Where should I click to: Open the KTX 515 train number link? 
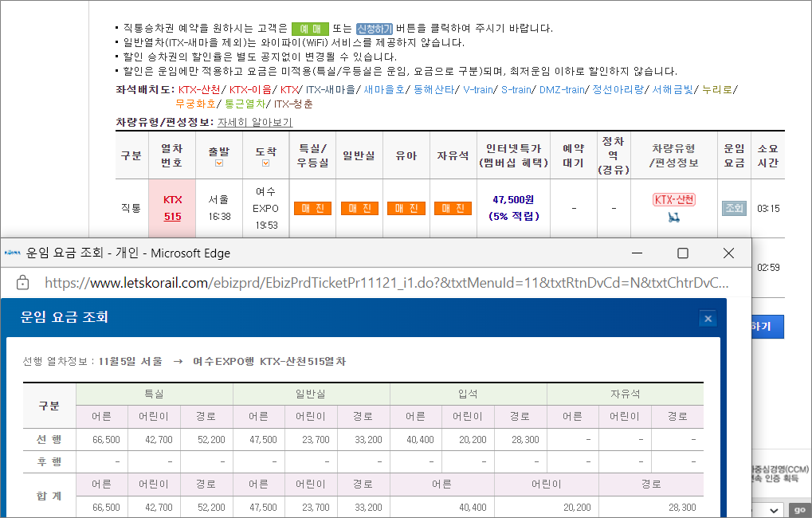[172, 208]
